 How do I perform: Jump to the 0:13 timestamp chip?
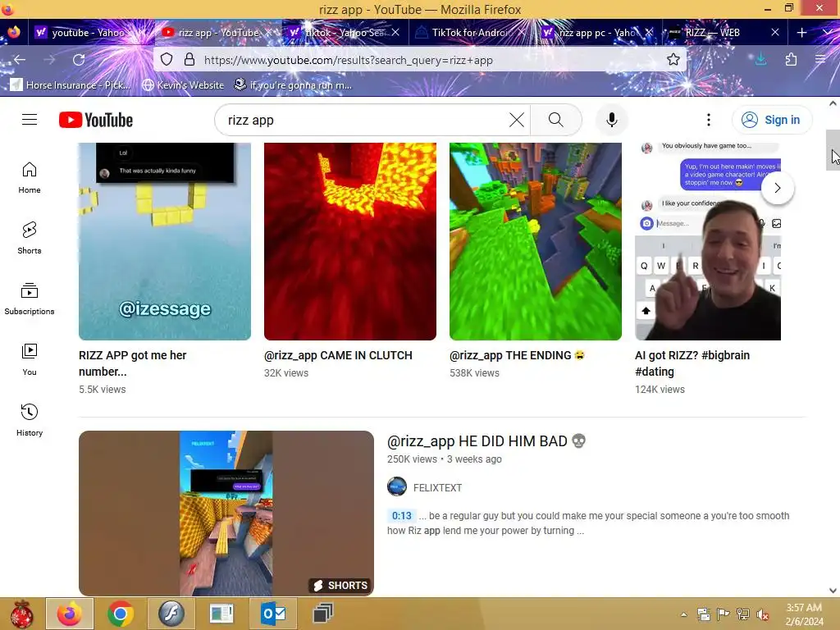(x=401, y=516)
